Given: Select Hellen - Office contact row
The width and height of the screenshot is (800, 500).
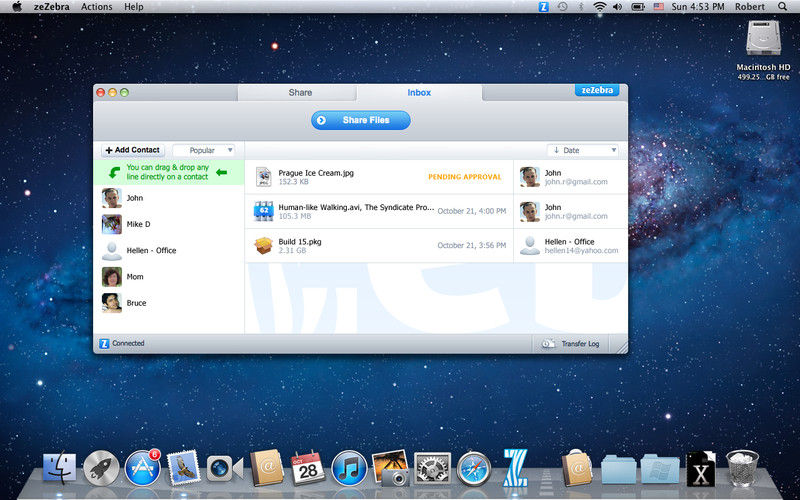Looking at the screenshot, I should tap(169, 251).
